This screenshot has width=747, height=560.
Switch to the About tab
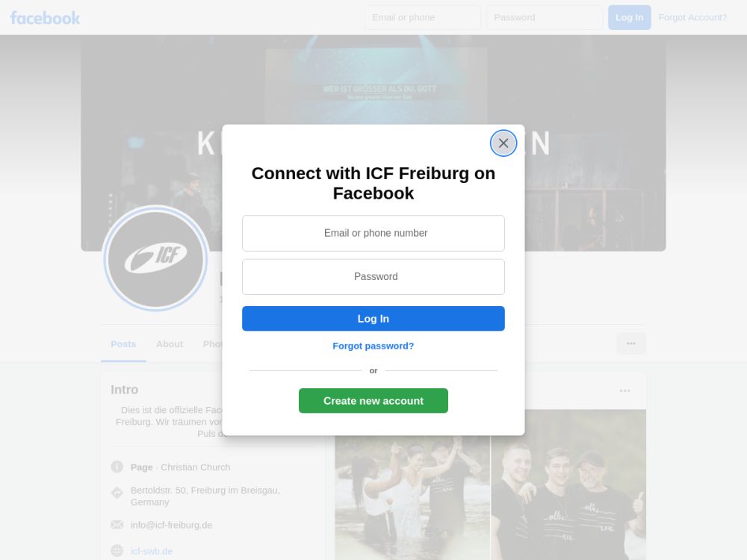[170, 344]
